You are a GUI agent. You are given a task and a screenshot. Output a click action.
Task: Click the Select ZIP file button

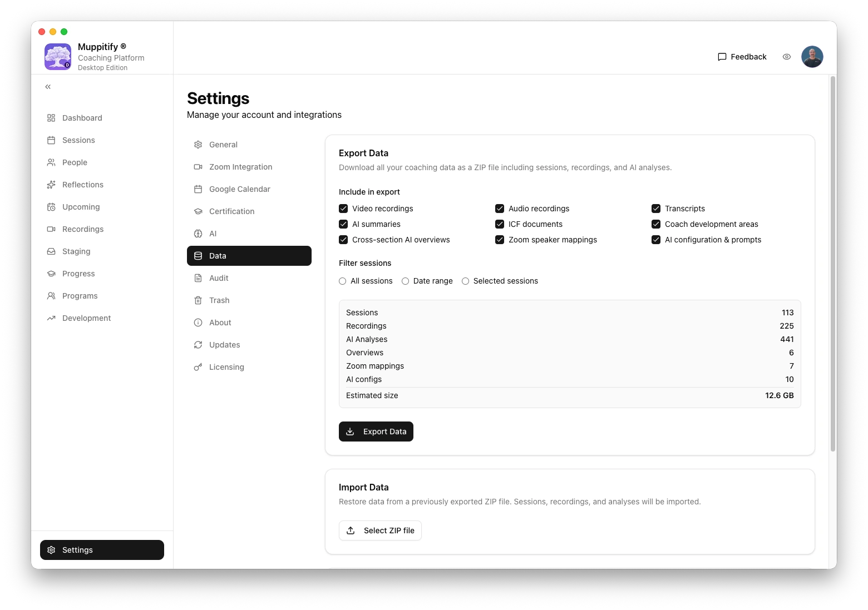tap(380, 530)
